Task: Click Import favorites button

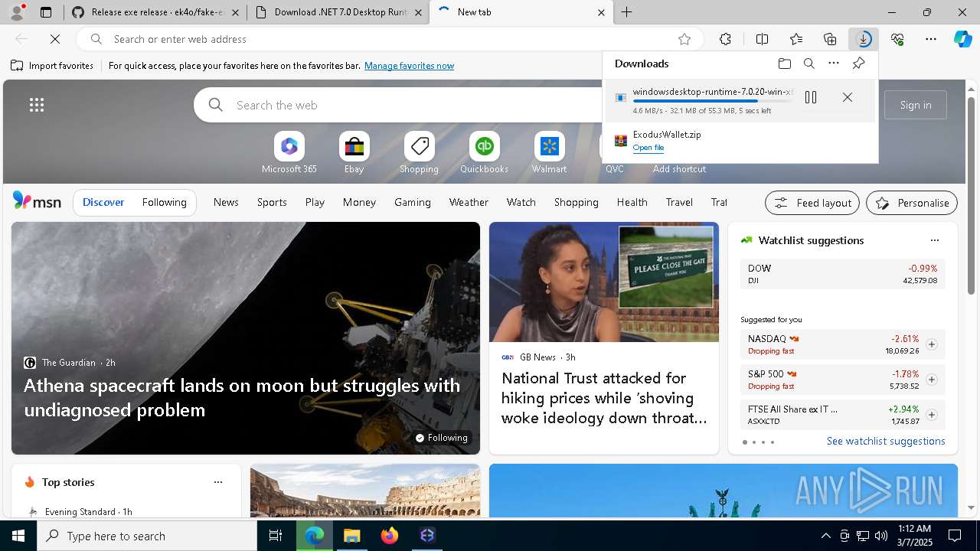Action: (x=52, y=66)
